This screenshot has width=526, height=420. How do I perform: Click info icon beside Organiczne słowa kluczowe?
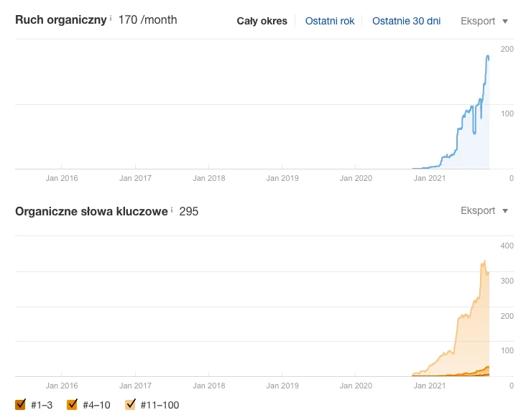[172, 210]
